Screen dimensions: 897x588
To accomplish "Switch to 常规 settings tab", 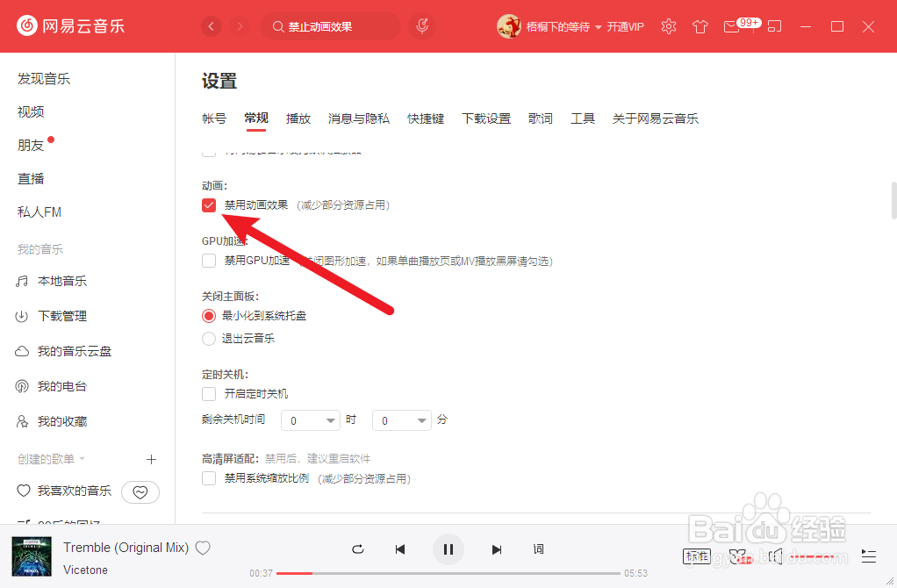I will [x=256, y=118].
